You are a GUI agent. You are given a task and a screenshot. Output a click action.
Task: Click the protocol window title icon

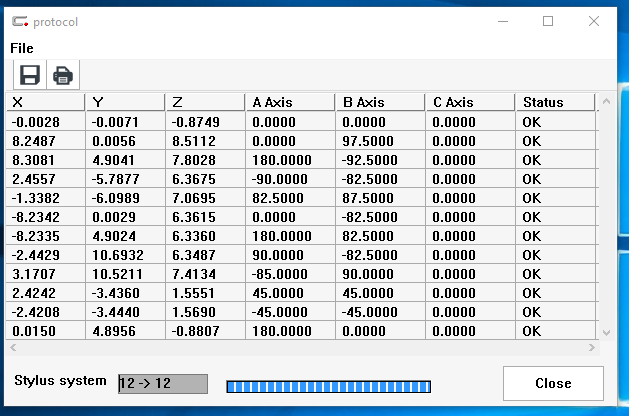tap(20, 21)
